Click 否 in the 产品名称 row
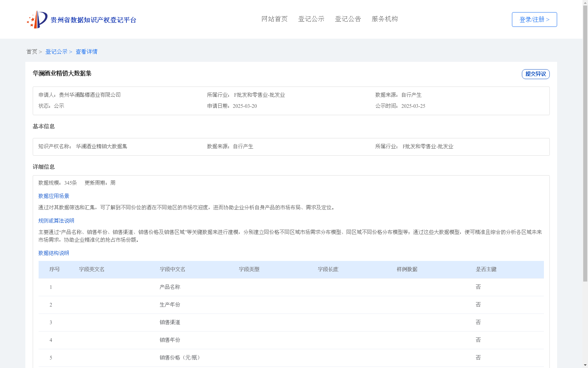 (x=478, y=287)
